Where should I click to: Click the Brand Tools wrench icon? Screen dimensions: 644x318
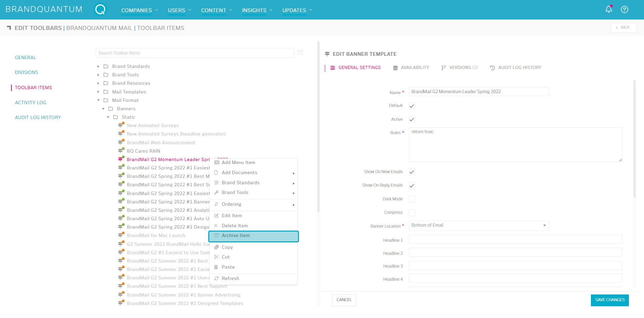[x=216, y=192]
